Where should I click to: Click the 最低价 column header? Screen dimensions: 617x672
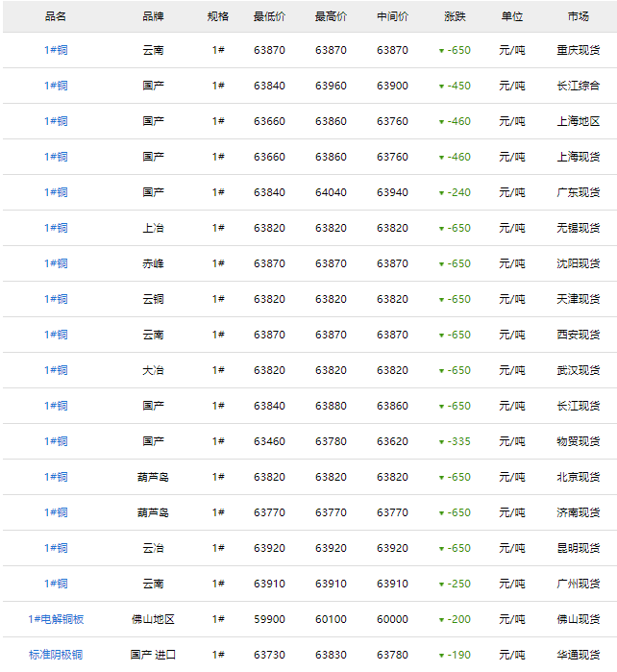(x=269, y=16)
